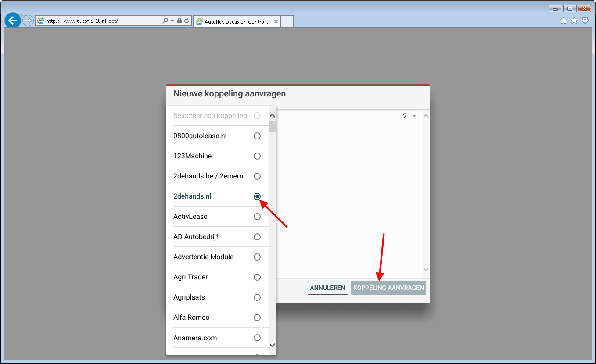Select the 0800autolease.nl radio button

(257, 136)
